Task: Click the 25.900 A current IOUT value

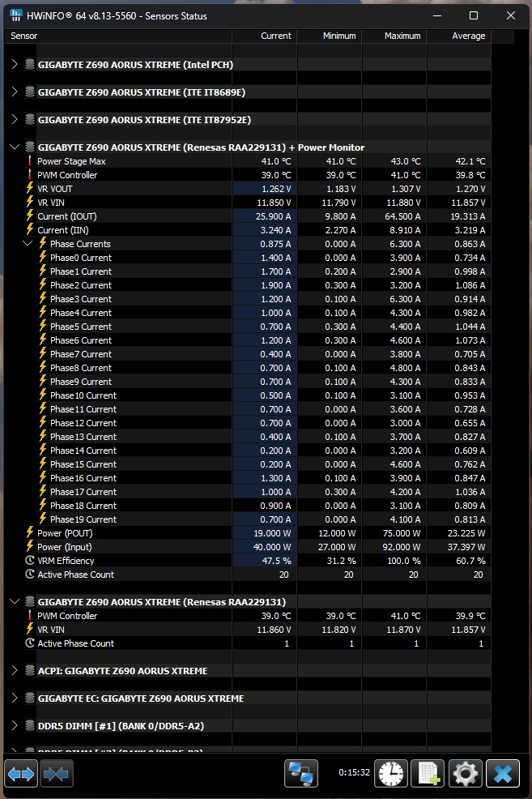Action: pyautogui.click(x=273, y=216)
